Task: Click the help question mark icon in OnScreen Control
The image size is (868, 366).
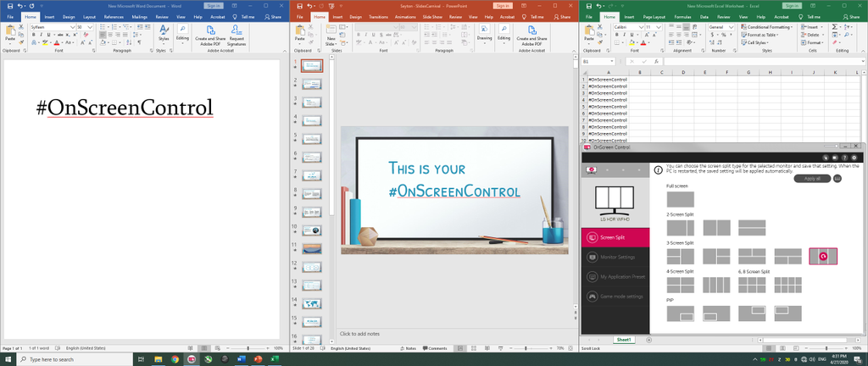Action: (x=845, y=158)
